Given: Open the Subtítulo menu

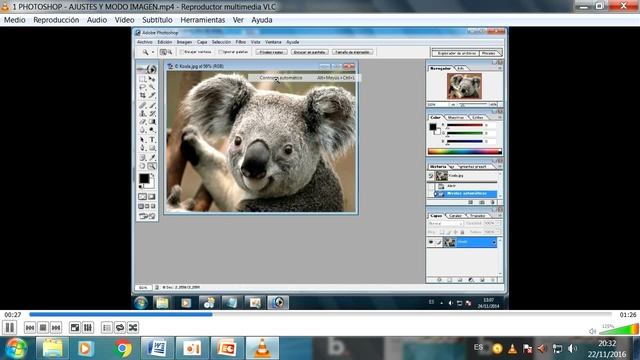Looking at the screenshot, I should pos(157,20).
